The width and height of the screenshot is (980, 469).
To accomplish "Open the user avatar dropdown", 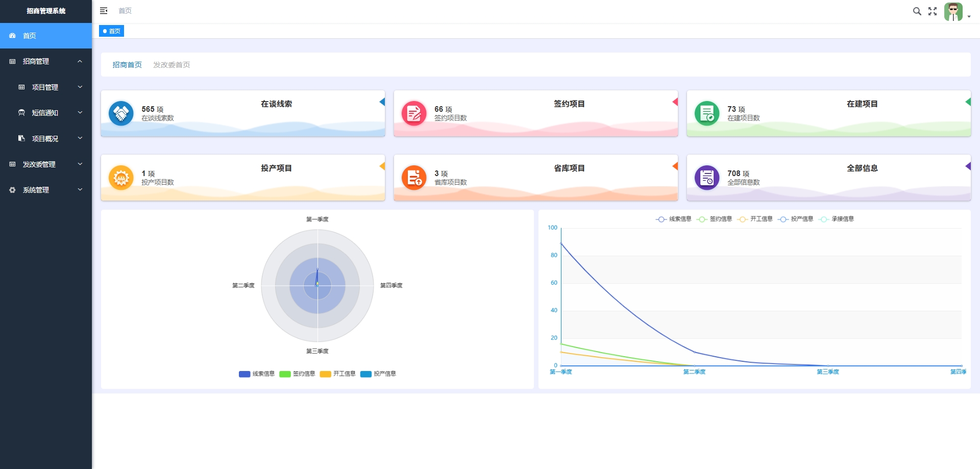I will (957, 12).
